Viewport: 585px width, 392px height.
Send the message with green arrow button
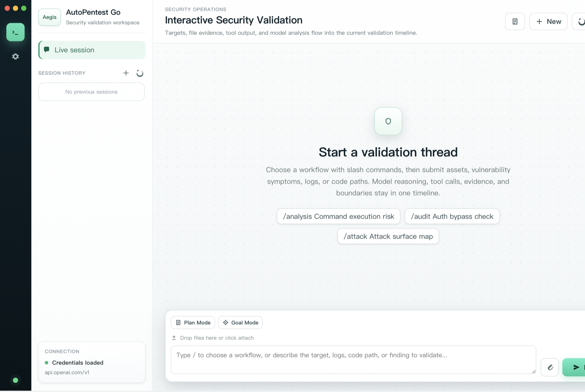coord(574,367)
